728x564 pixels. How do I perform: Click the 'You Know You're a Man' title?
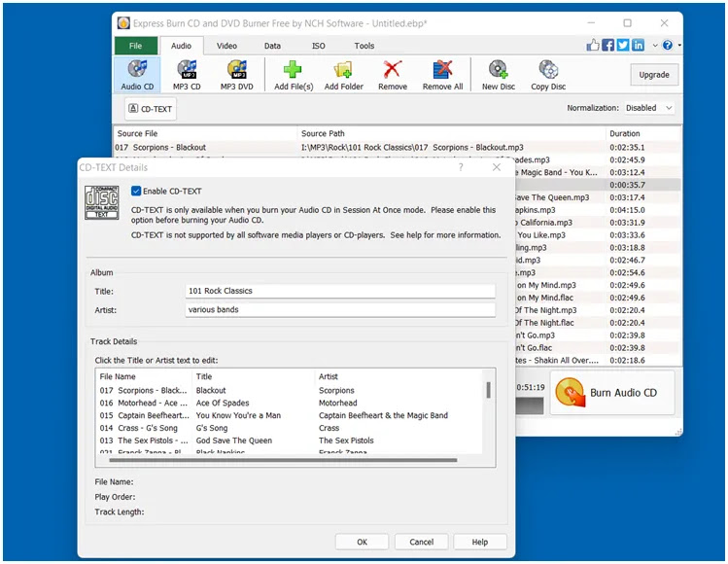tap(238, 415)
